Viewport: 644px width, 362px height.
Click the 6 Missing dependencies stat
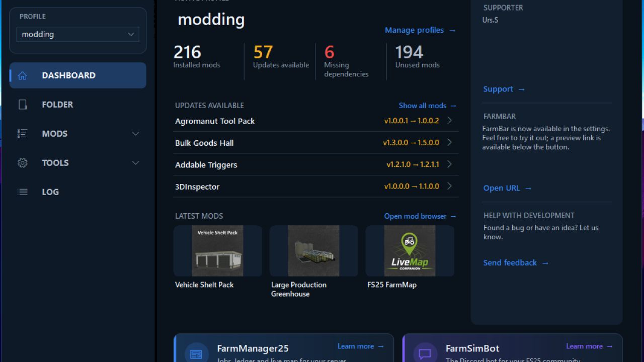click(346, 61)
